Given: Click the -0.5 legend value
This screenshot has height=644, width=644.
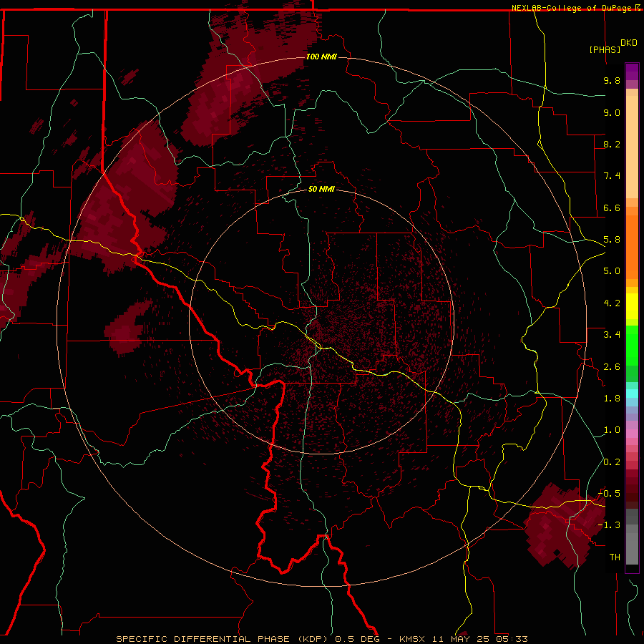Looking at the screenshot, I should coord(610,494).
